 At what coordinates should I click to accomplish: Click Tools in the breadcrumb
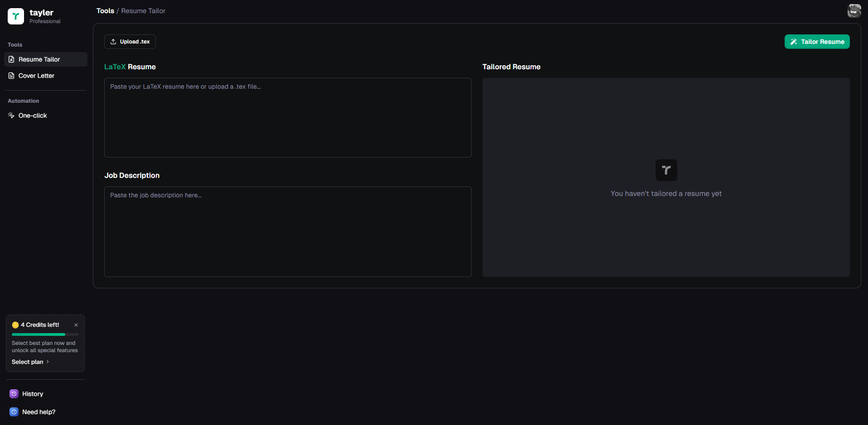[105, 11]
